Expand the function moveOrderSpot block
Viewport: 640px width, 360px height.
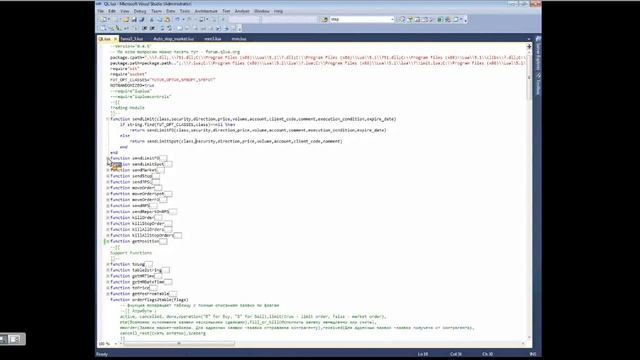coord(108,194)
